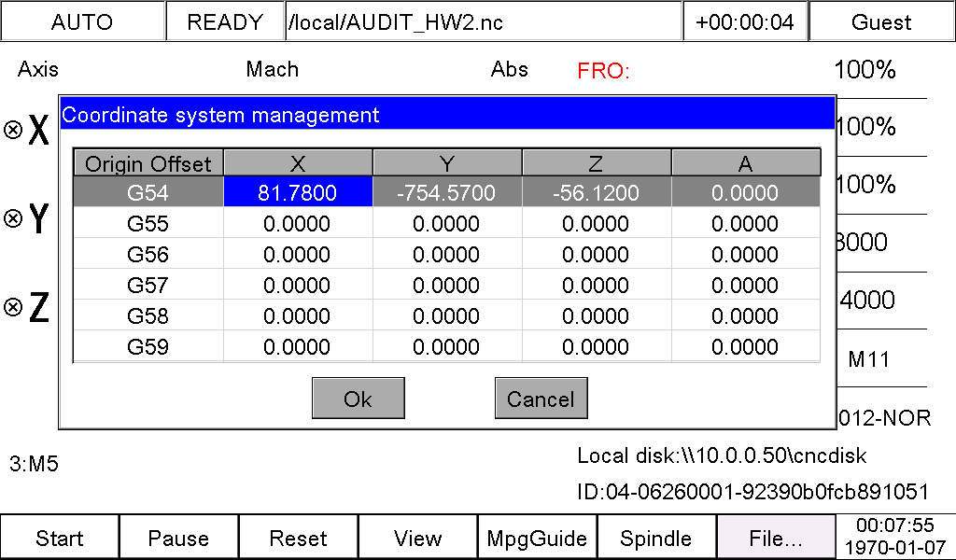Click the X axis home status icon

[x=13, y=130]
